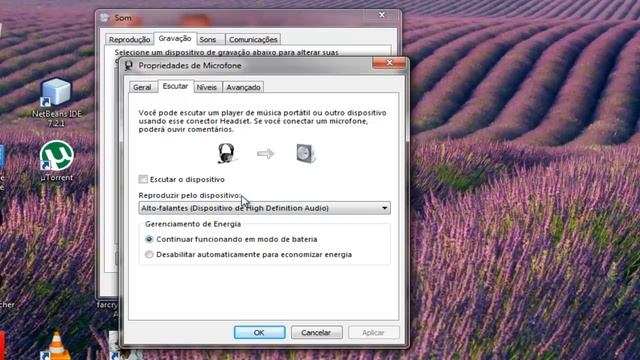Screen dimensions: 640x360
Task: Switch to the Geral tab
Action: pos(142,87)
